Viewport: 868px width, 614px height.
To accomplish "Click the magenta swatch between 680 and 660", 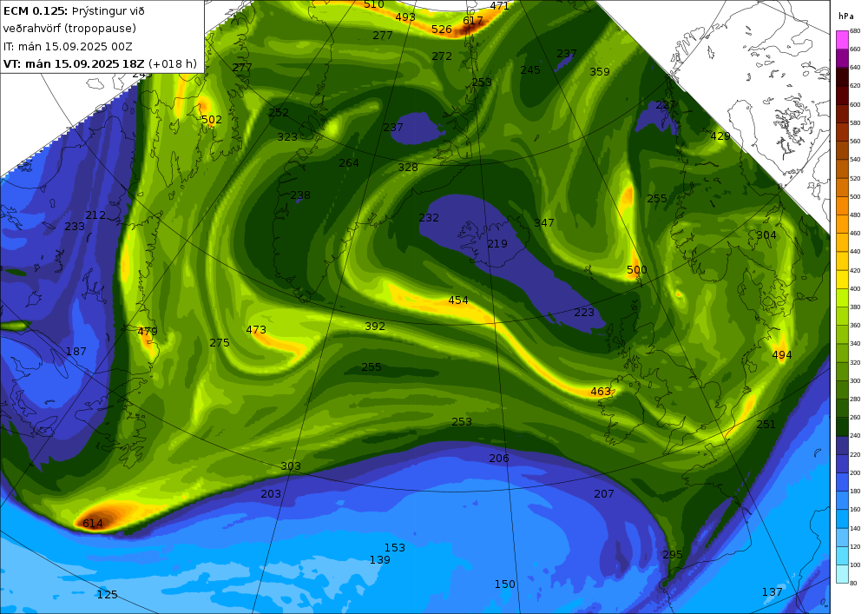I will (x=842, y=40).
